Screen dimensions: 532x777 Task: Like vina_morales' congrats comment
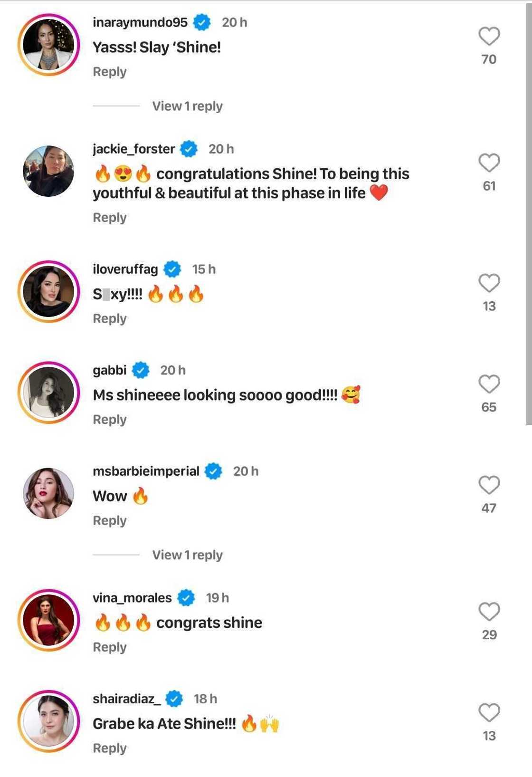tap(489, 612)
